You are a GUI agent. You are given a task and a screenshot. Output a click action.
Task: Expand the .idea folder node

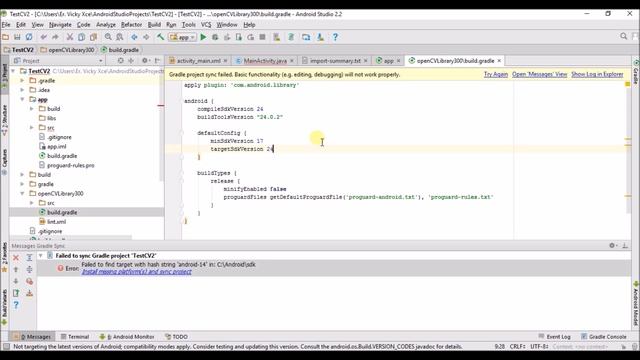click(22, 90)
